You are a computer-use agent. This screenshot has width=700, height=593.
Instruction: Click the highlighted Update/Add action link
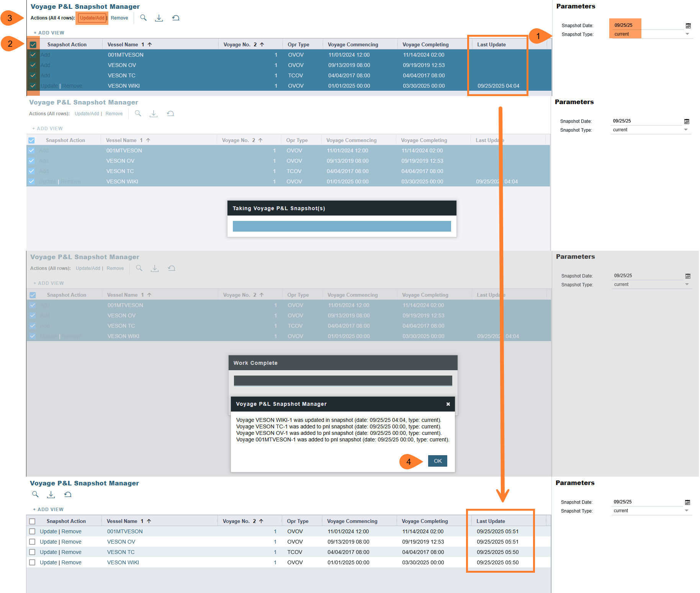click(92, 18)
